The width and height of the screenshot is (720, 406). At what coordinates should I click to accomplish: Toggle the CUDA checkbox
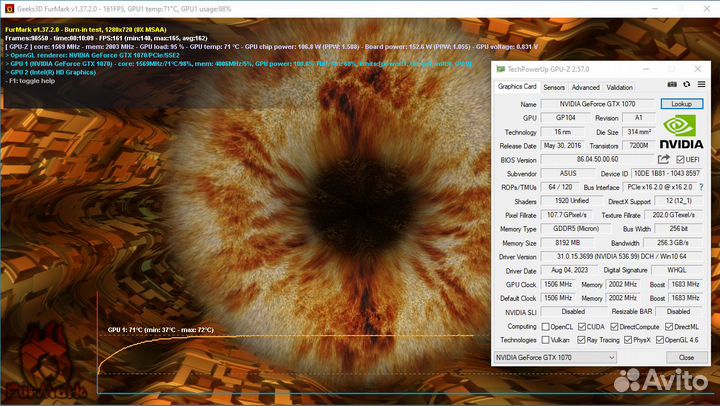582,327
